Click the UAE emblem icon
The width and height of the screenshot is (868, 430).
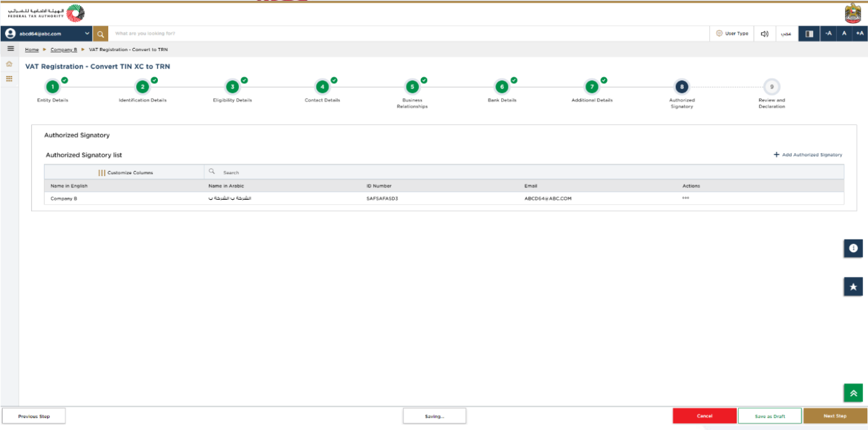(x=853, y=12)
